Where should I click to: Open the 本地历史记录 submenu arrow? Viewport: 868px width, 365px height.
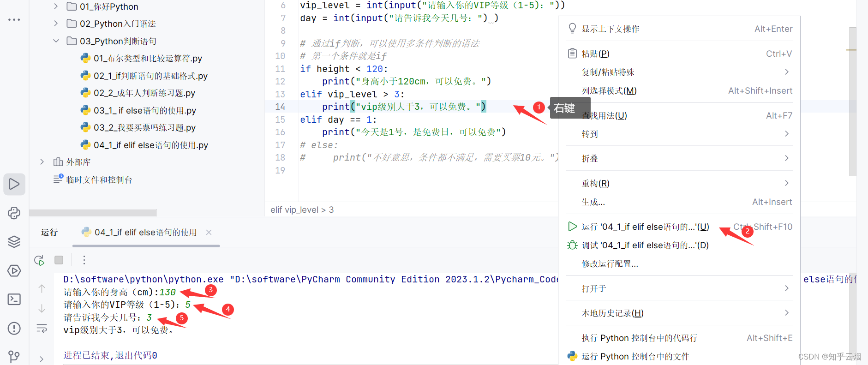click(x=787, y=313)
